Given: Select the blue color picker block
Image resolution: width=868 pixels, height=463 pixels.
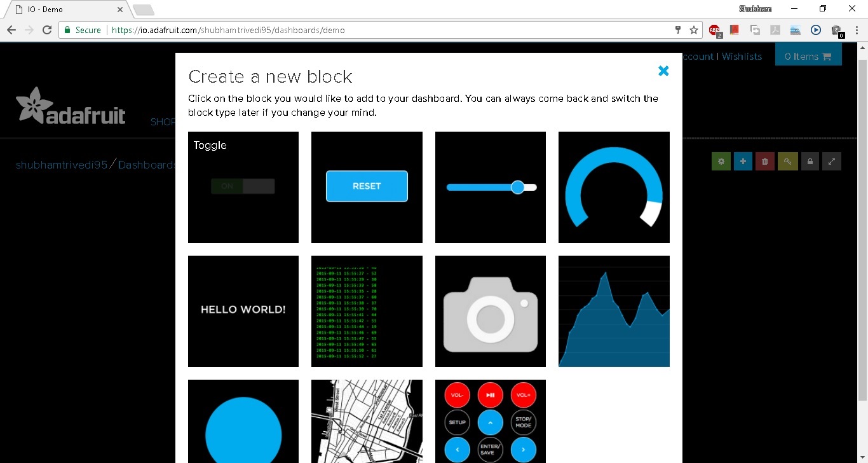Looking at the screenshot, I should pos(243,421).
